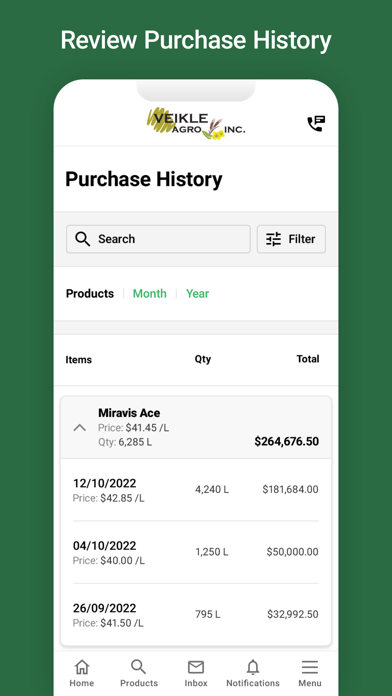392x696 pixels.
Task: Click the Total column header
Action: tap(308, 359)
